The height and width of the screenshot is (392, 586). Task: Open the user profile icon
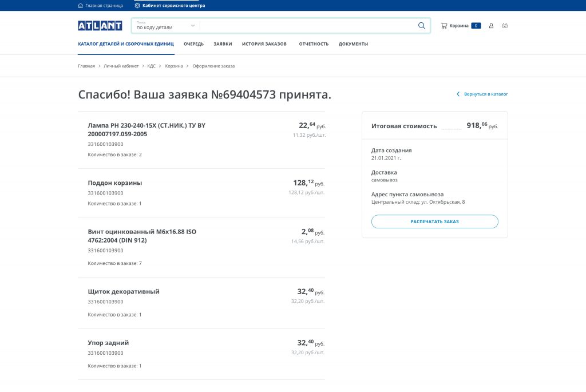[491, 26]
